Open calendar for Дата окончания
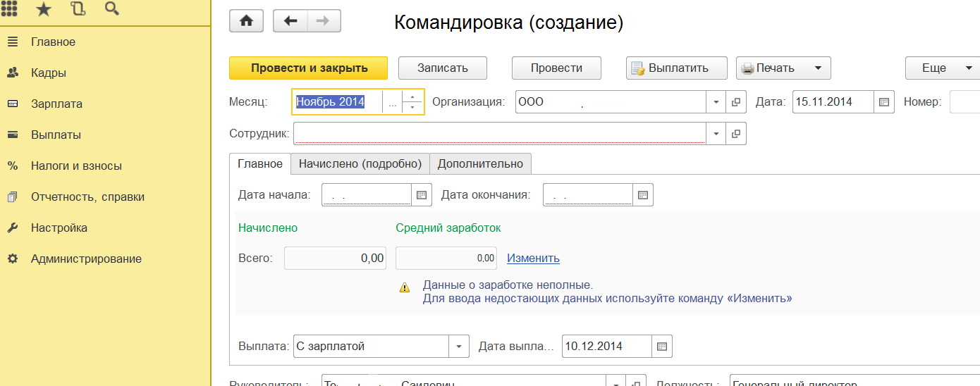The width and height of the screenshot is (980, 386). coord(643,194)
